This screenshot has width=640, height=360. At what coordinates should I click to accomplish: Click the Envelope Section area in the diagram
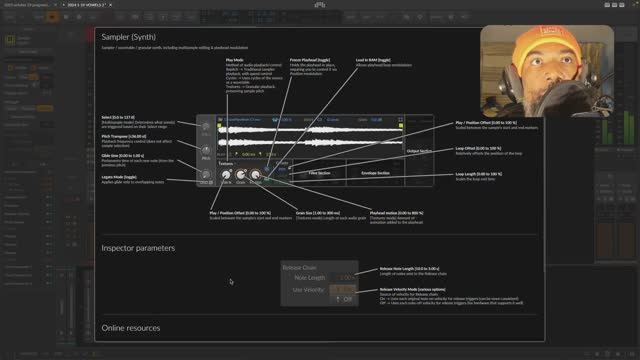375,173
